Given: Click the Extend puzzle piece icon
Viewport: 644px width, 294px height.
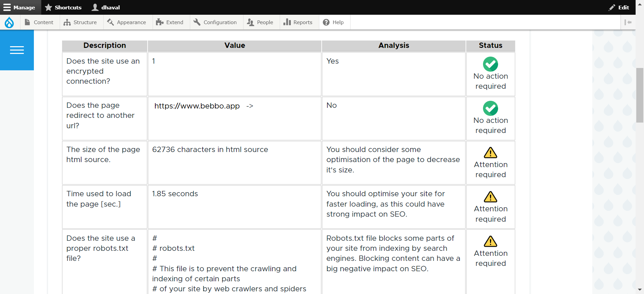Looking at the screenshot, I should (160, 22).
